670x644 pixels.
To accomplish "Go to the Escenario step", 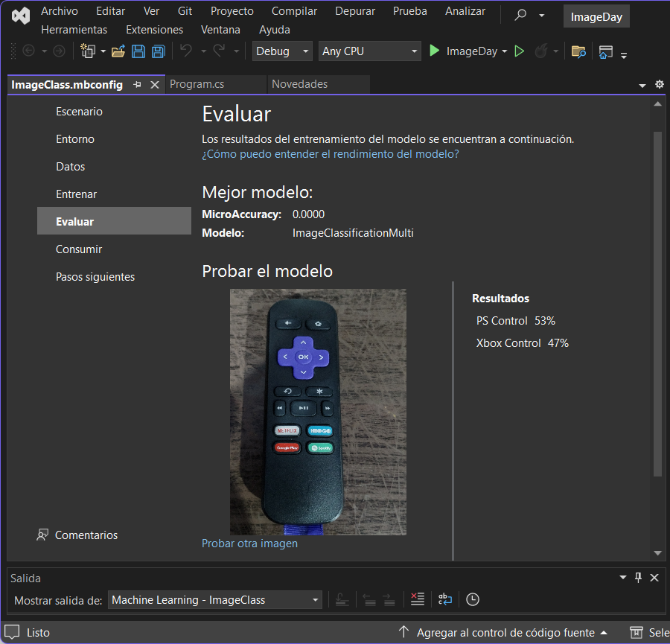I will (x=114, y=112).
